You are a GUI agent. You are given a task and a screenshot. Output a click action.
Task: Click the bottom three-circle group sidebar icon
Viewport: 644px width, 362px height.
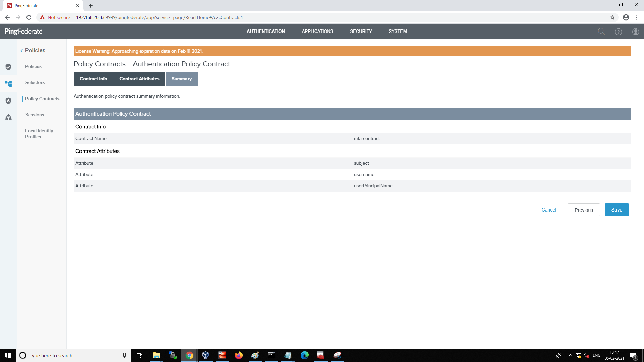coord(8,117)
